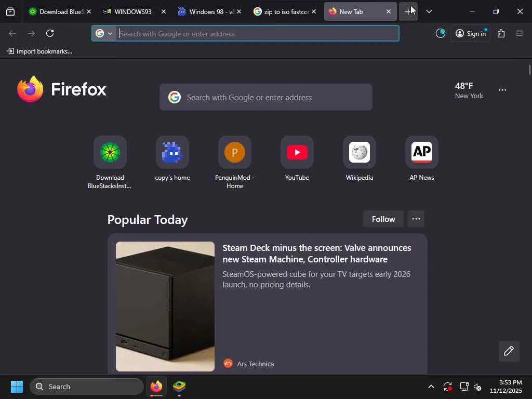Open the Firefox View tab list icon
This screenshot has width=532, height=399.
[10, 12]
